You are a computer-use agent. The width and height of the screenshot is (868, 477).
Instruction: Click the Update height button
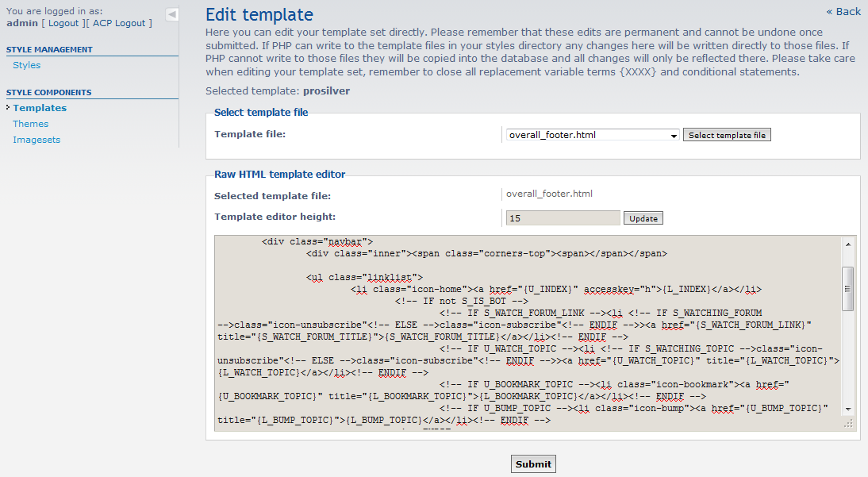click(643, 218)
